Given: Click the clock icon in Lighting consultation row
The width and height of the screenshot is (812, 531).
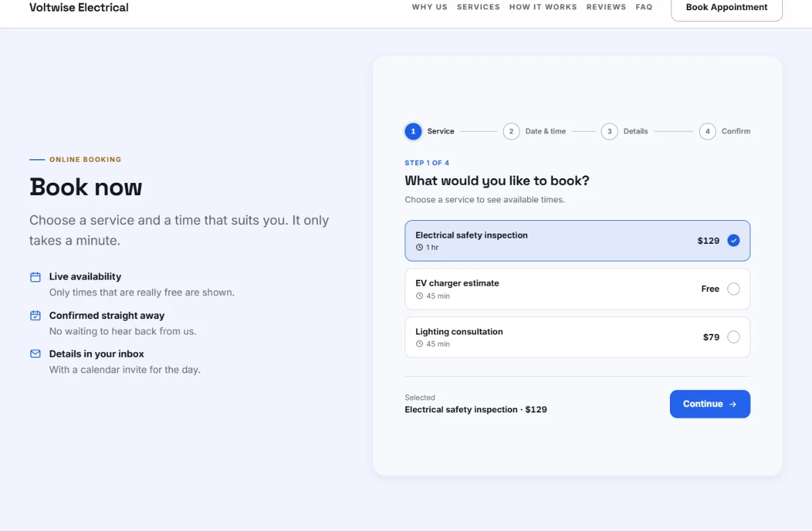Looking at the screenshot, I should click(x=420, y=344).
